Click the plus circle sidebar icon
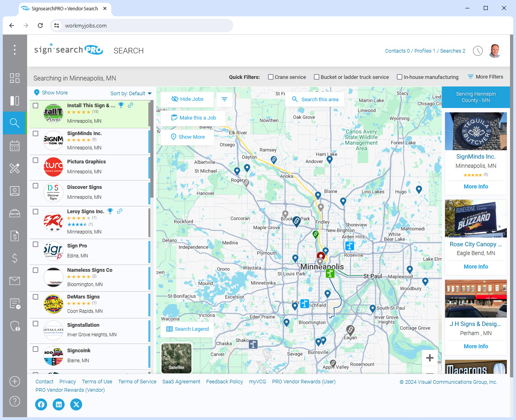This screenshot has height=420, width=516. click(15, 381)
